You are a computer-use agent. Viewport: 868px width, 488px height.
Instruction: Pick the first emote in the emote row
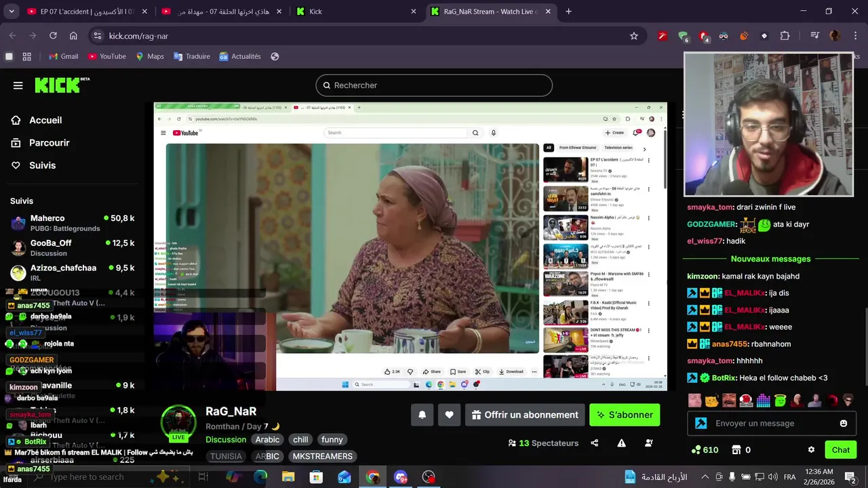[695, 401]
